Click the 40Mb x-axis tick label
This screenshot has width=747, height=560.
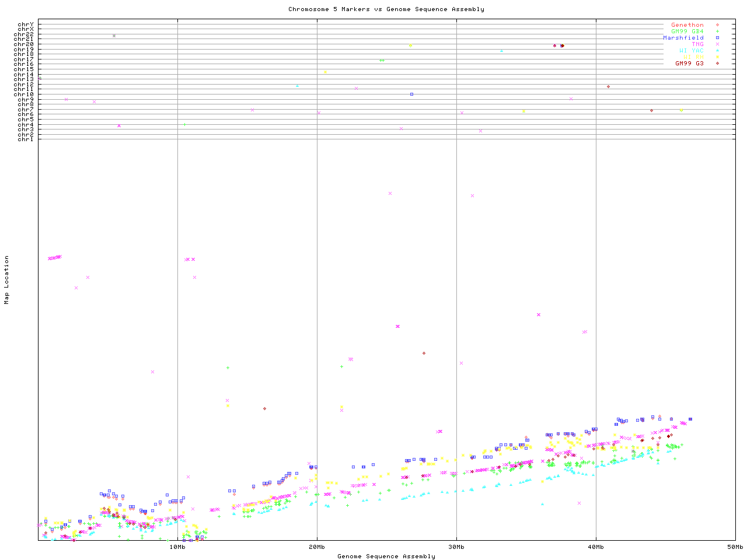[596, 547]
